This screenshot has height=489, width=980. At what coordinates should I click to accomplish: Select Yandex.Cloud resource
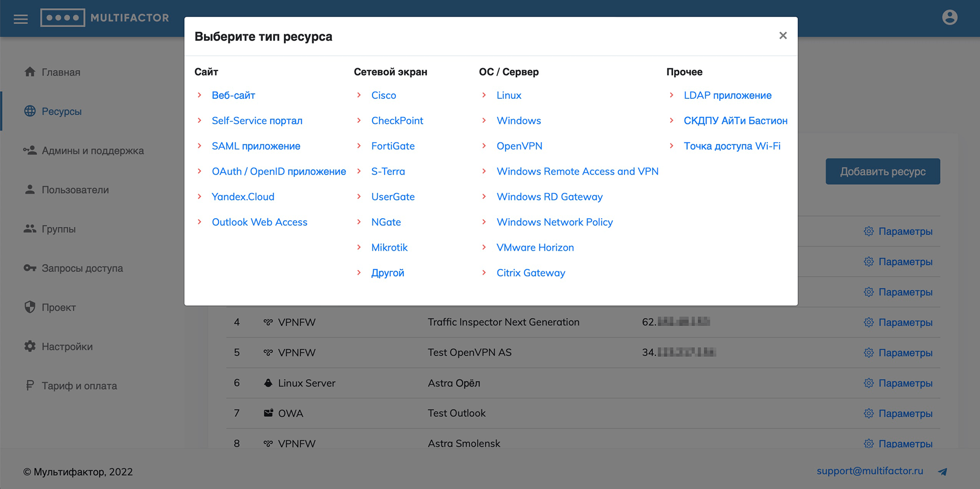coord(243,197)
